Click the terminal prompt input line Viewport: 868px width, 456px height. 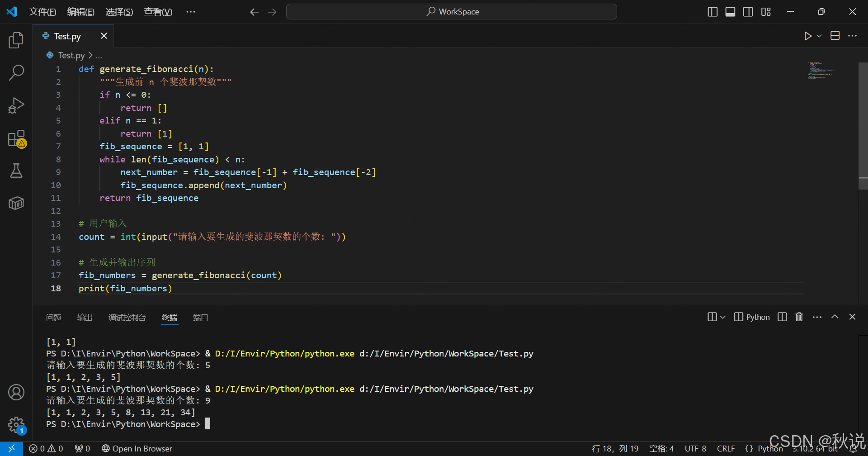128,424
